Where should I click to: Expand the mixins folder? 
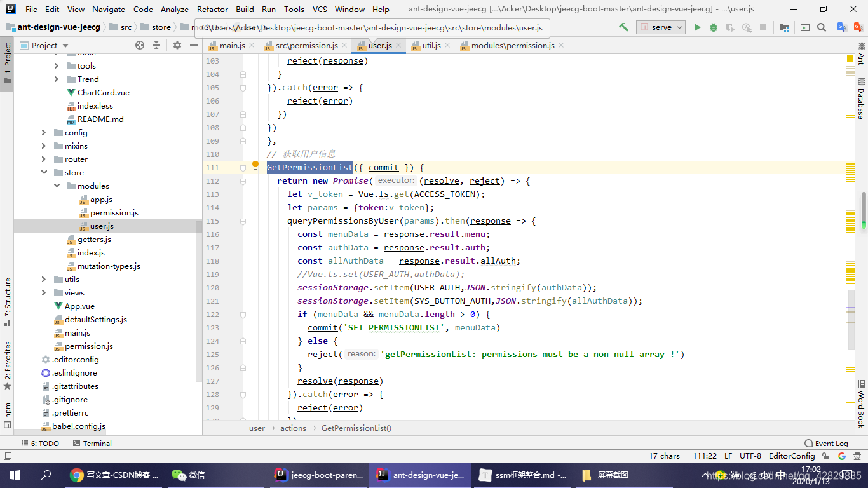(x=43, y=146)
